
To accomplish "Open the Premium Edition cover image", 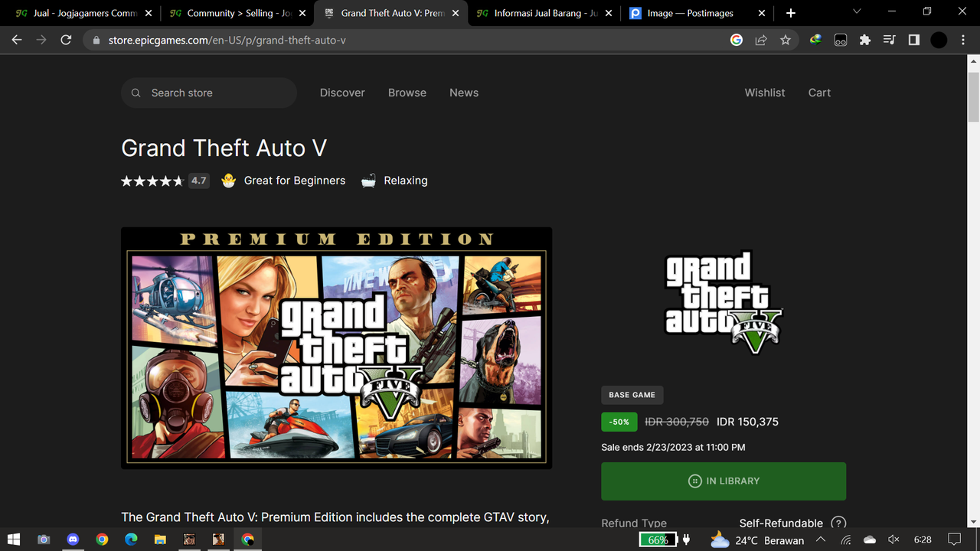I will (x=336, y=348).
